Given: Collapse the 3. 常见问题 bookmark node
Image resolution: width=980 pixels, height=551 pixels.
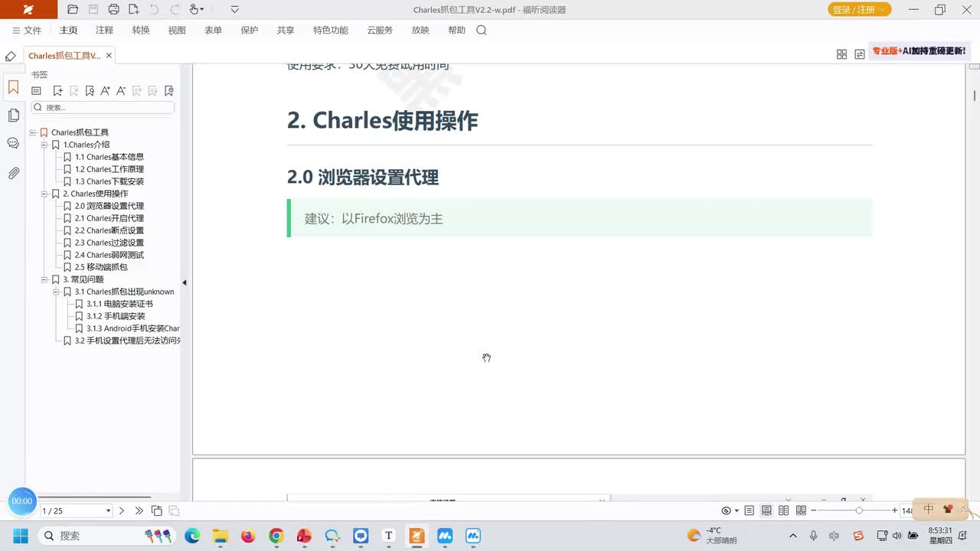Looking at the screenshot, I should click(44, 279).
